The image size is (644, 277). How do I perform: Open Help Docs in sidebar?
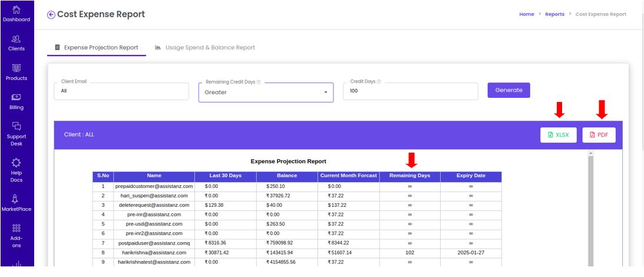point(16,170)
